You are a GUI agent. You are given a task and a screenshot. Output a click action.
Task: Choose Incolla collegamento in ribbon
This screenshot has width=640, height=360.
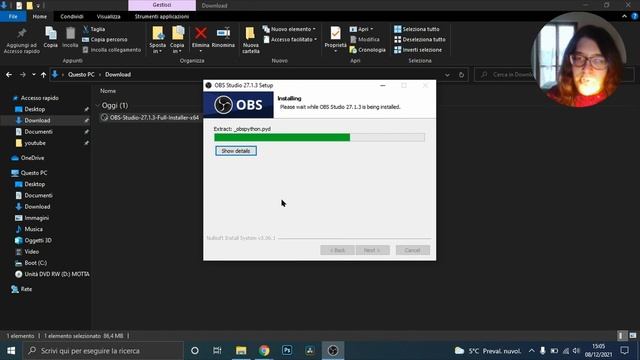[111, 50]
